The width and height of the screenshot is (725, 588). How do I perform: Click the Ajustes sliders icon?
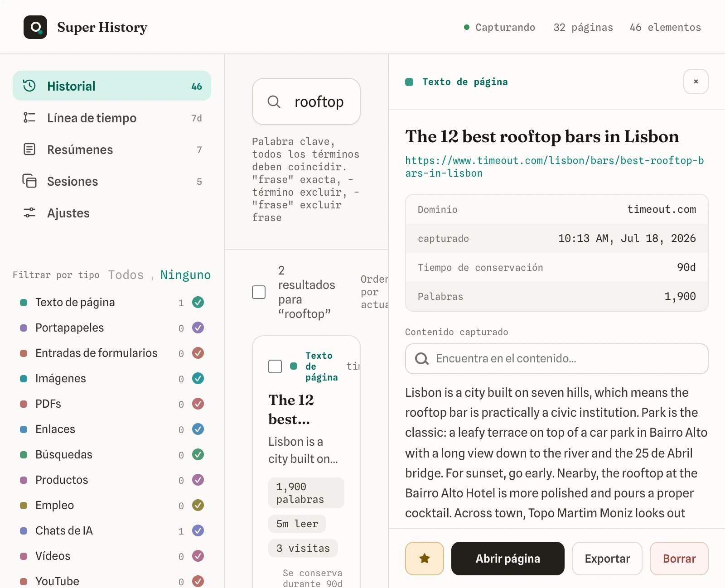[29, 212]
